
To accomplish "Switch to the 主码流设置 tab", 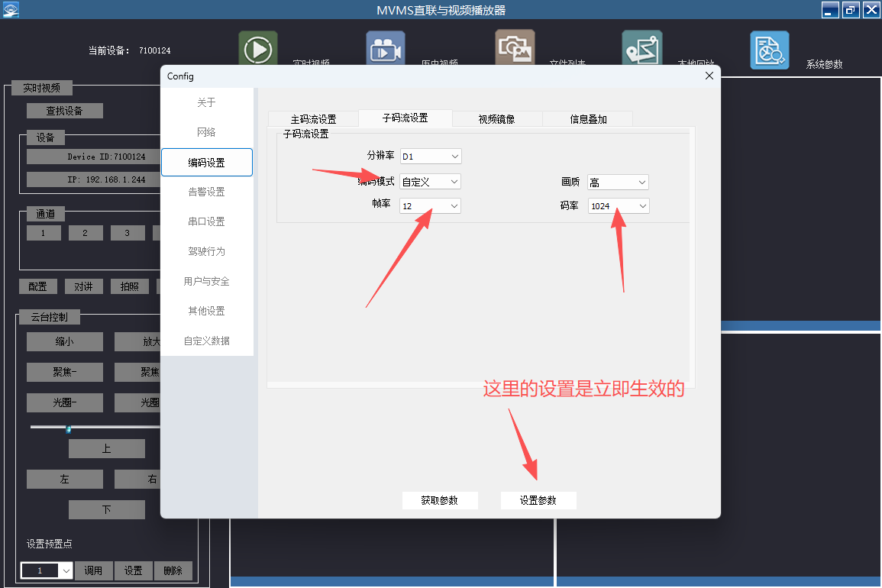I will pos(313,119).
